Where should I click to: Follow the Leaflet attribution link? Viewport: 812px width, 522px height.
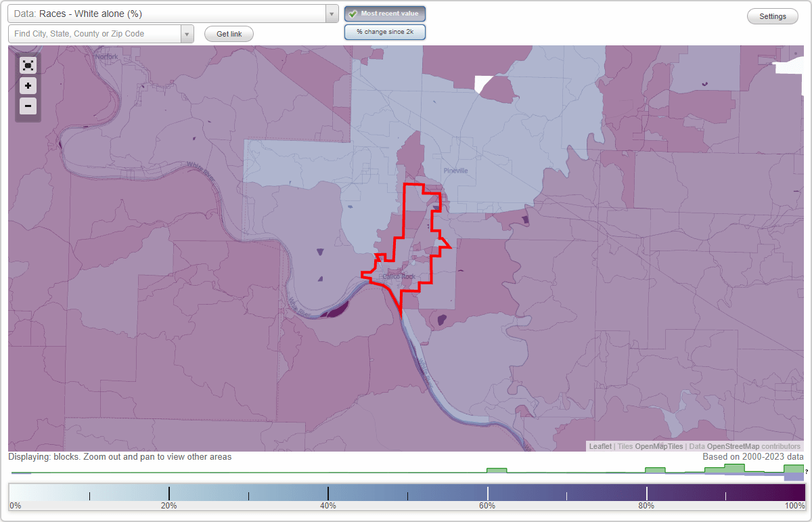[x=600, y=447]
